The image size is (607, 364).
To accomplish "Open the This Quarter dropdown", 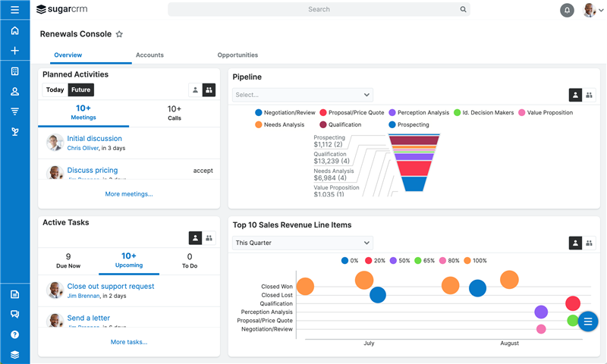I will 302,243.
